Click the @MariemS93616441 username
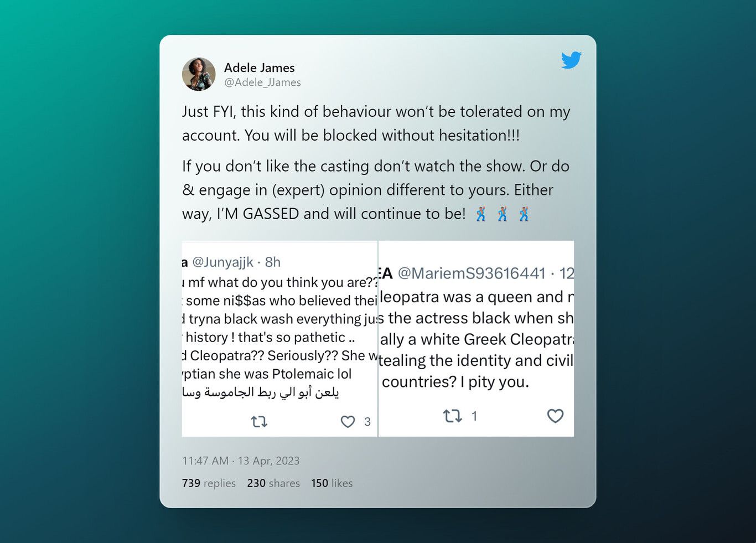This screenshot has height=543, width=756. pyautogui.click(x=472, y=273)
